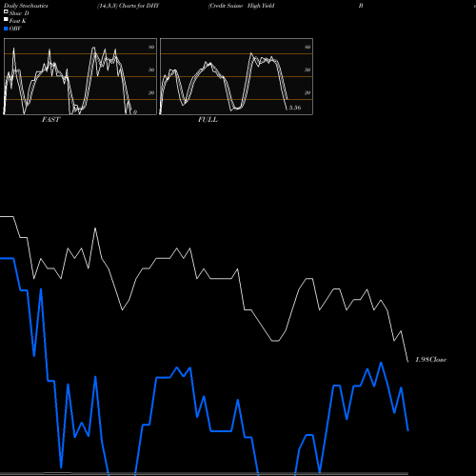Select the 'OBV' legend label
The width and height of the screenshot is (476, 476).
(15, 29)
